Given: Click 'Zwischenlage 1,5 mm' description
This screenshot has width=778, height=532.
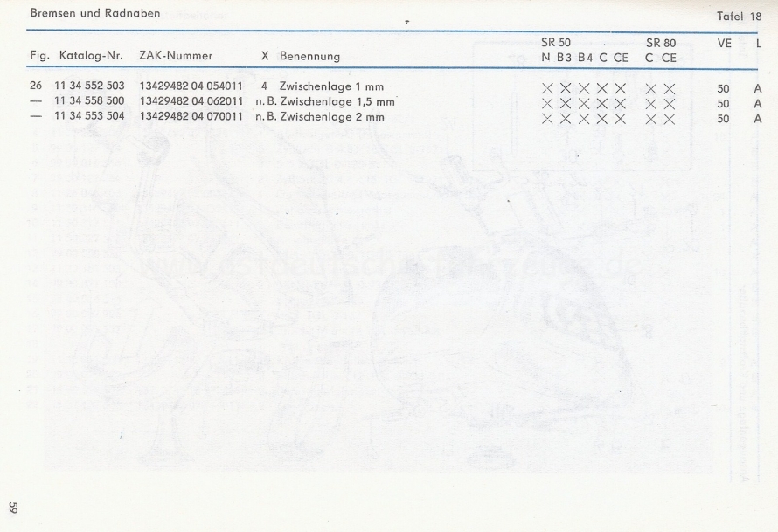Looking at the screenshot, I should click(x=337, y=102).
